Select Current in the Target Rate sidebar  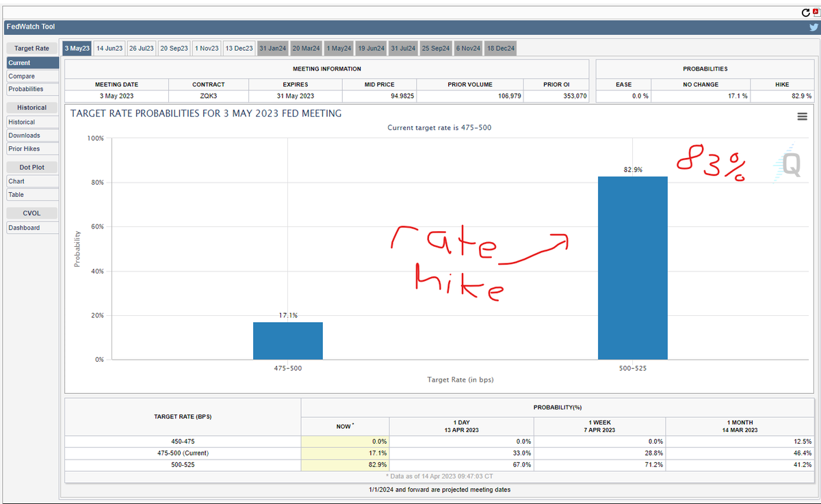pos(32,63)
